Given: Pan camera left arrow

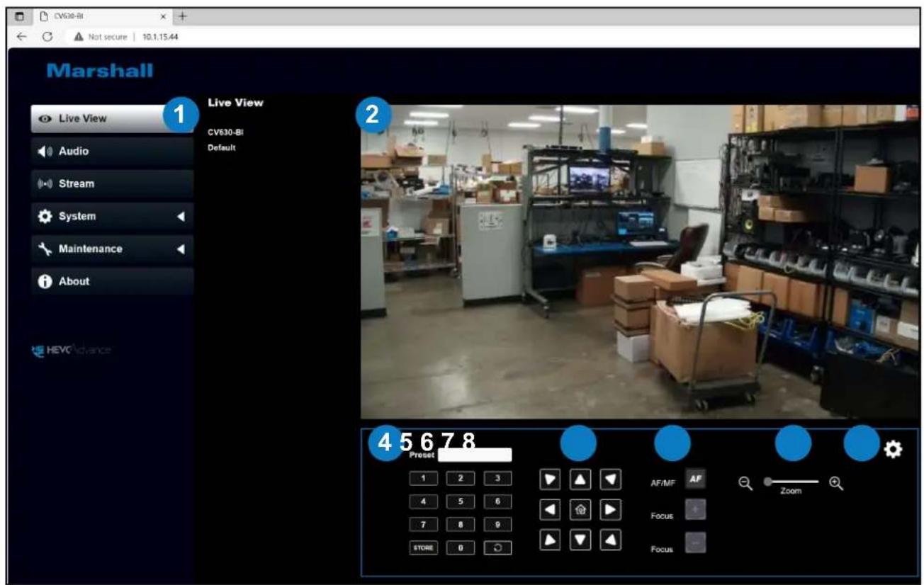Looking at the screenshot, I should (548, 509).
